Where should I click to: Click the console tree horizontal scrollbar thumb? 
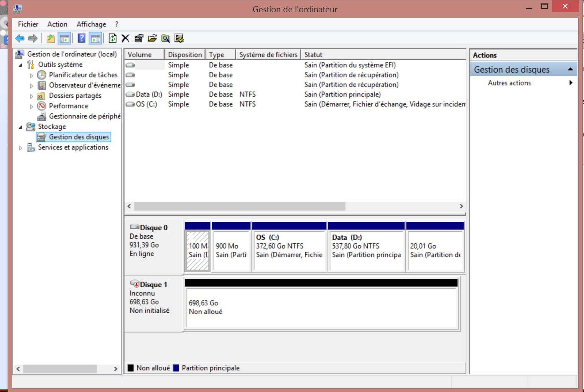60,369
